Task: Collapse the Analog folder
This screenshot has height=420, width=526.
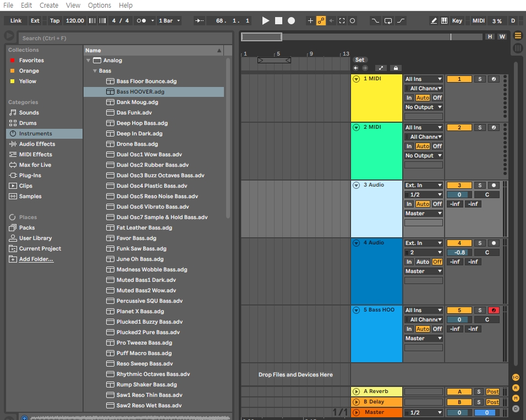Action: [x=88, y=61]
